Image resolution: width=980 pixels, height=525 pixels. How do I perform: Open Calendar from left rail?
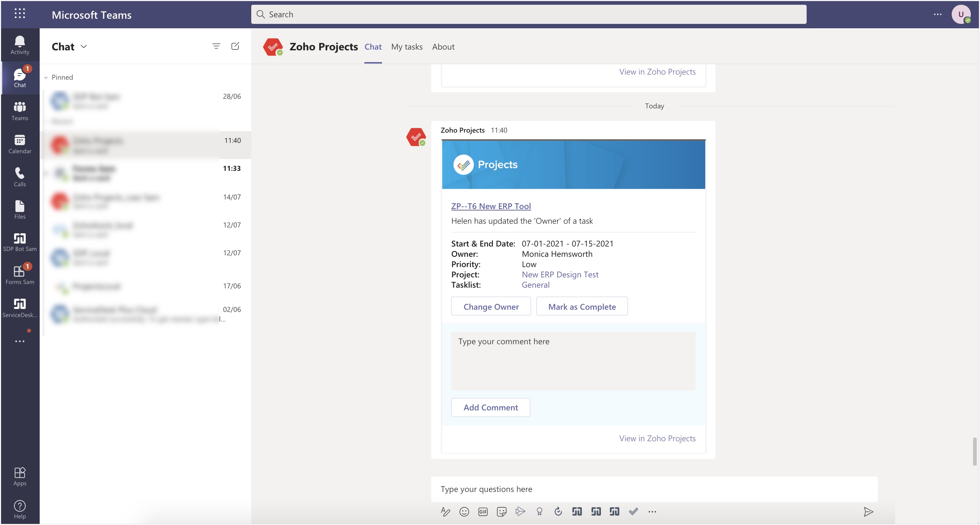20,144
